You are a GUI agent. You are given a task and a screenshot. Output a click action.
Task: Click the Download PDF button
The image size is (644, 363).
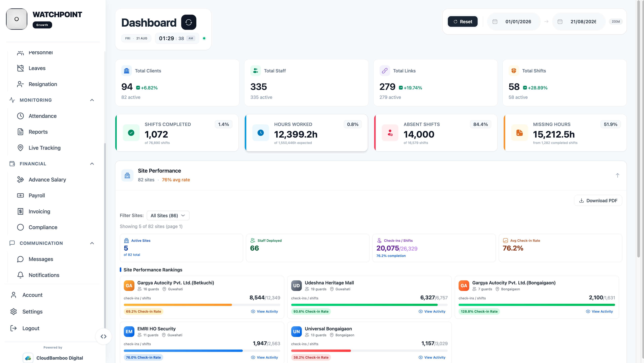(598, 200)
